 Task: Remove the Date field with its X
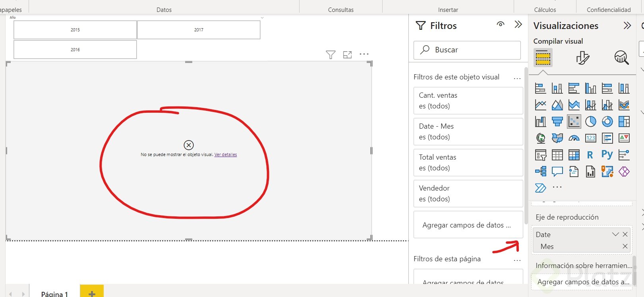coord(625,234)
